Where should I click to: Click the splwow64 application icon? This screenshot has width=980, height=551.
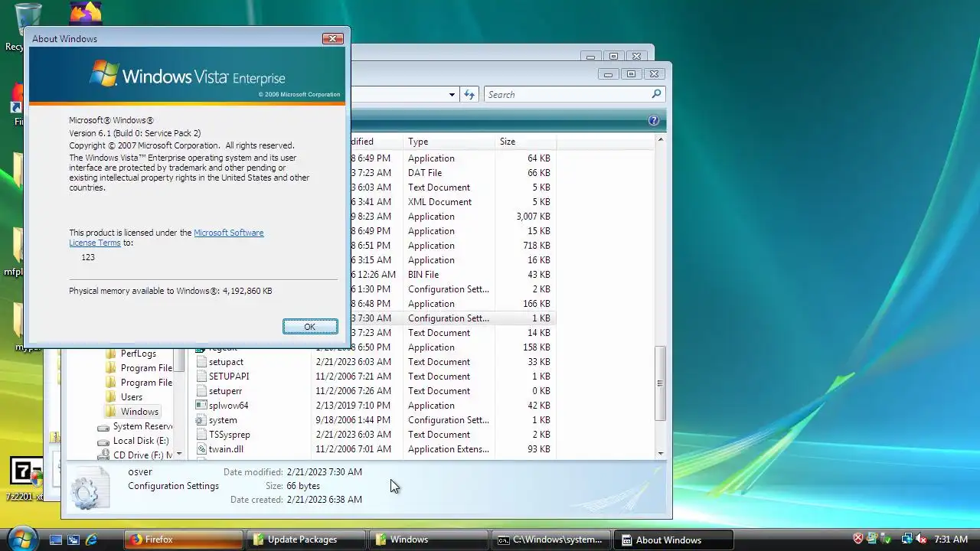201,406
